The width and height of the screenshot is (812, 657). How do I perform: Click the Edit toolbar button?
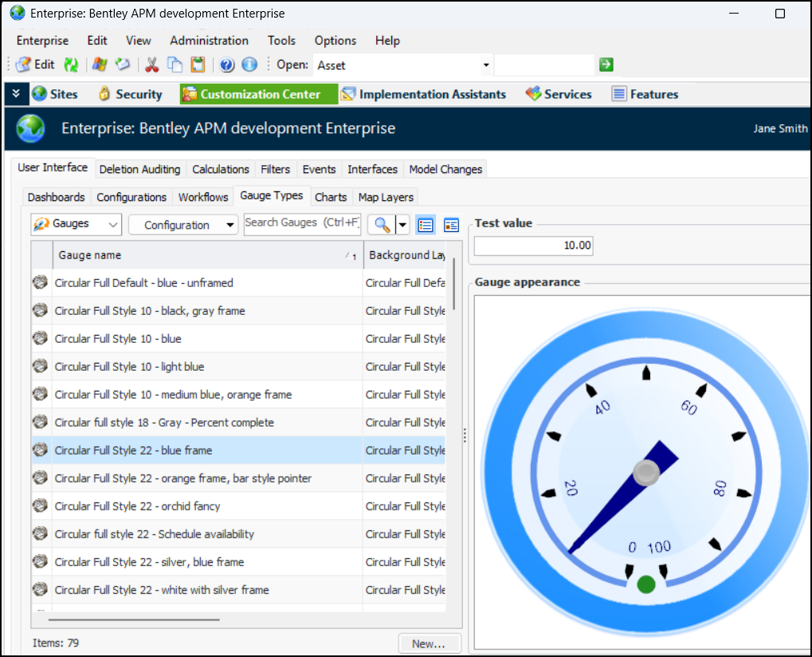tap(35, 65)
